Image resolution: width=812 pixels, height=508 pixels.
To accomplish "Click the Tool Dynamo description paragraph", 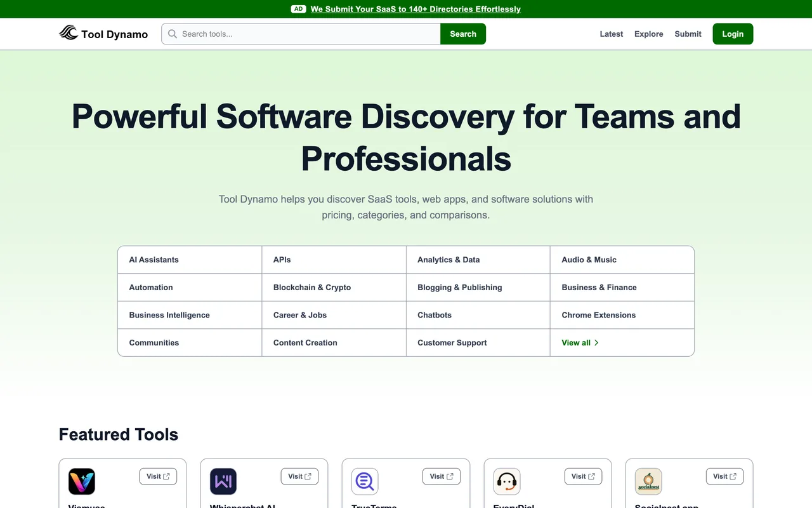I will [406, 207].
